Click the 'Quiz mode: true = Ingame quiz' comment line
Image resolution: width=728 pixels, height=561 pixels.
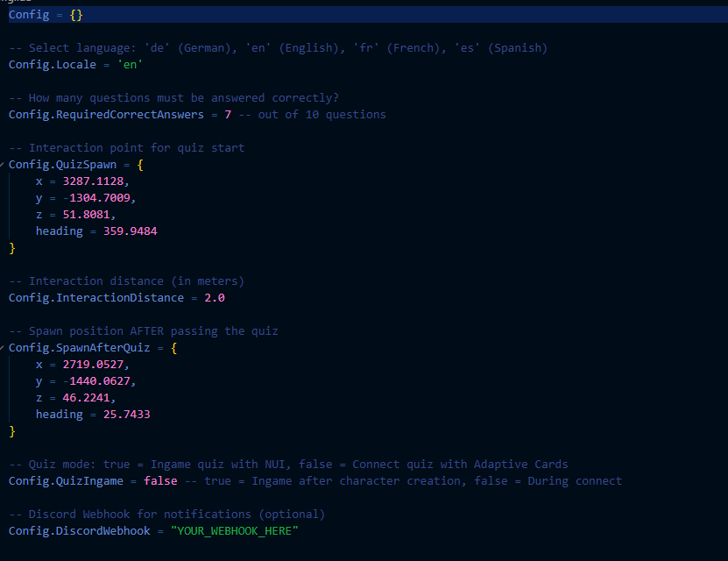click(288, 465)
